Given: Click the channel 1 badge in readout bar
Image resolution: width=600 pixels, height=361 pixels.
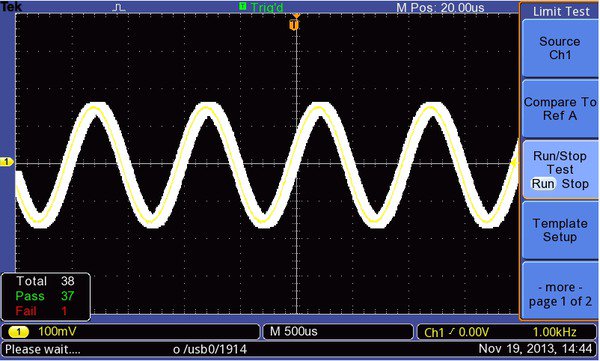Looking at the screenshot, I should pyautogui.click(x=18, y=332).
